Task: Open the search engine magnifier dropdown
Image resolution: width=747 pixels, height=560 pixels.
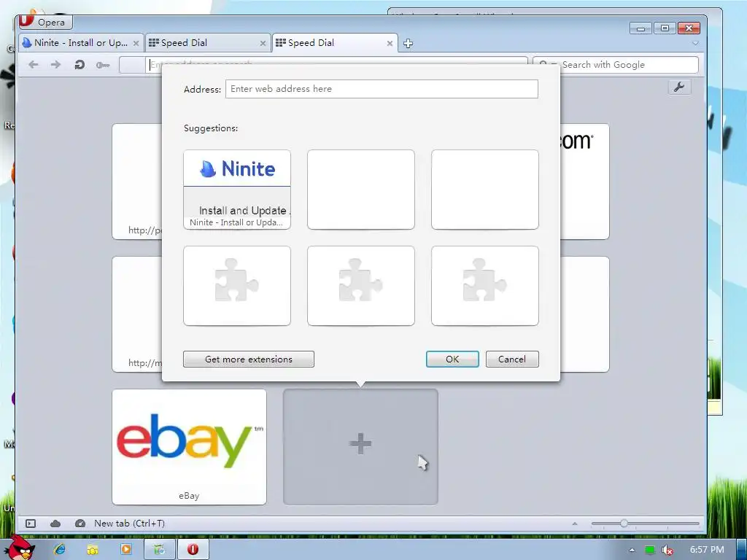Action: 546,65
